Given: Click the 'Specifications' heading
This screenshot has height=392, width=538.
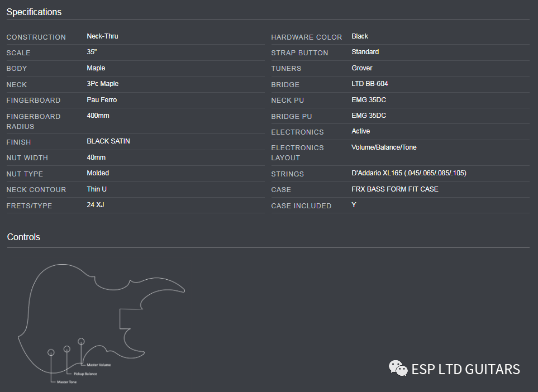Looking at the screenshot, I should [x=34, y=12].
